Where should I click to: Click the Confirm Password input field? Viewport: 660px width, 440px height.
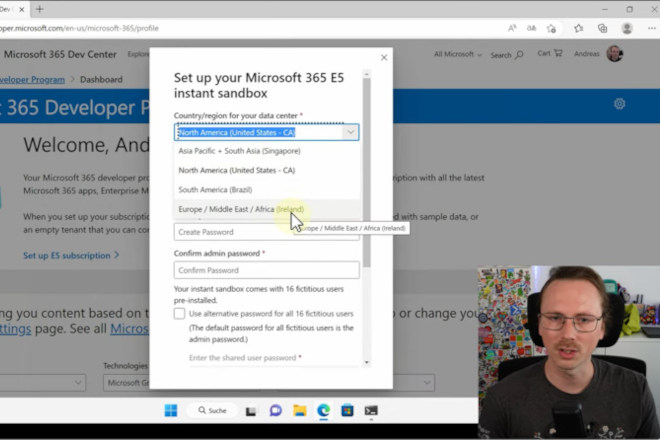(x=267, y=270)
